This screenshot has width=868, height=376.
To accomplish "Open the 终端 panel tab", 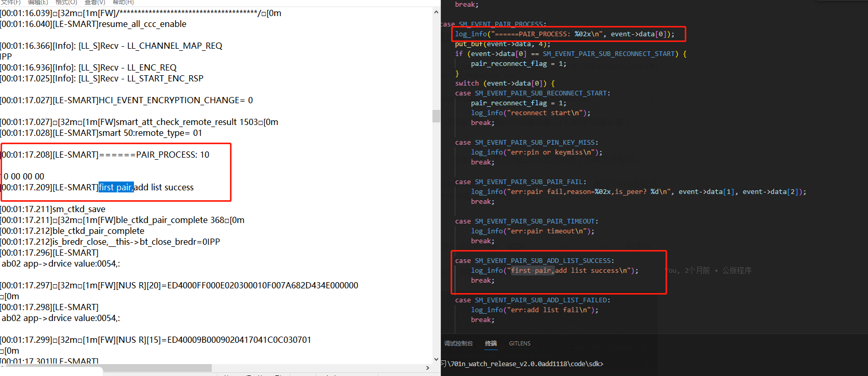I will (x=491, y=343).
